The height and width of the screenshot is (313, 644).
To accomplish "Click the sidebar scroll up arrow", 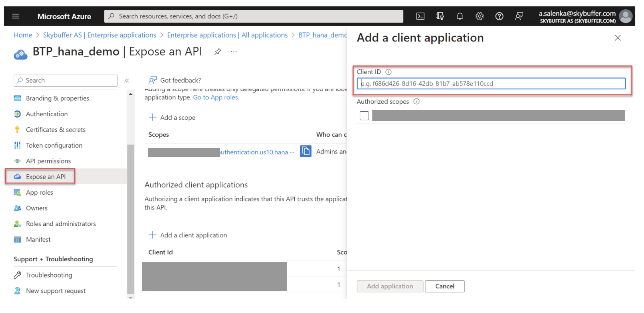I will pos(131,94).
